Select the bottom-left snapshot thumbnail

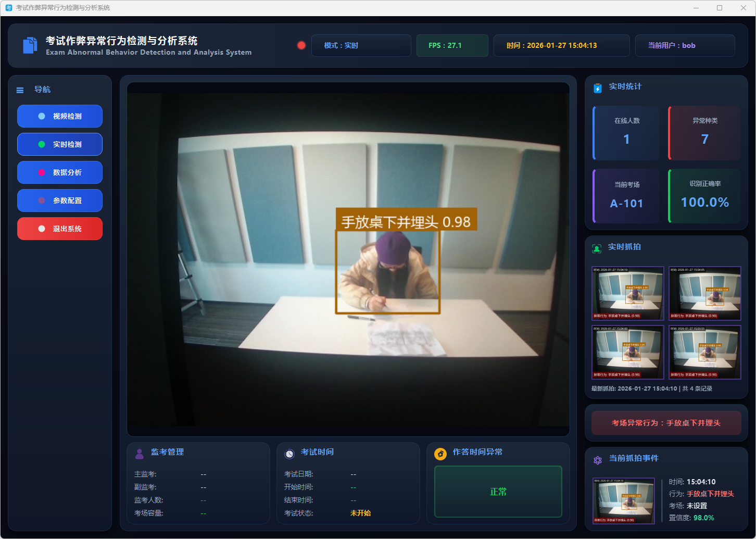[628, 352]
